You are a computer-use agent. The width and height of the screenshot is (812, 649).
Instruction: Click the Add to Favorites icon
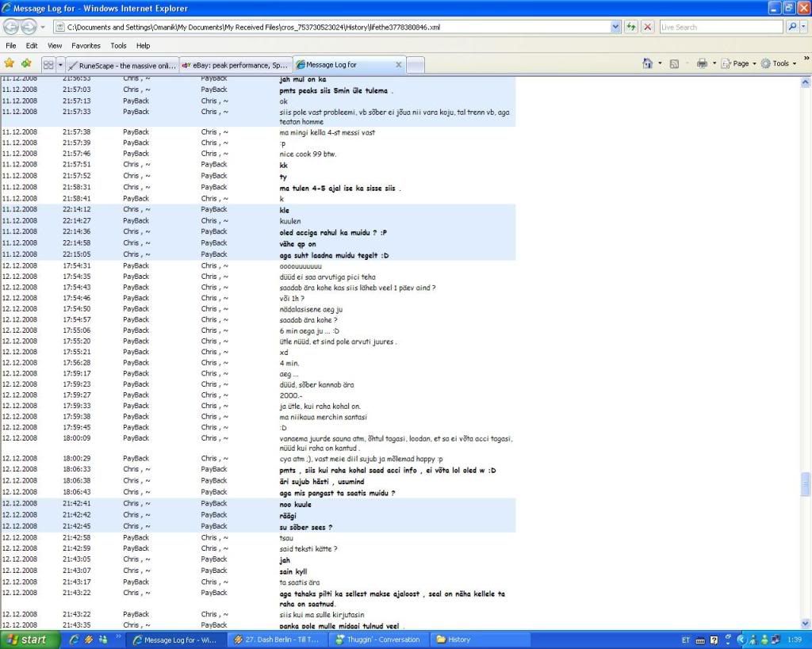click(26, 63)
